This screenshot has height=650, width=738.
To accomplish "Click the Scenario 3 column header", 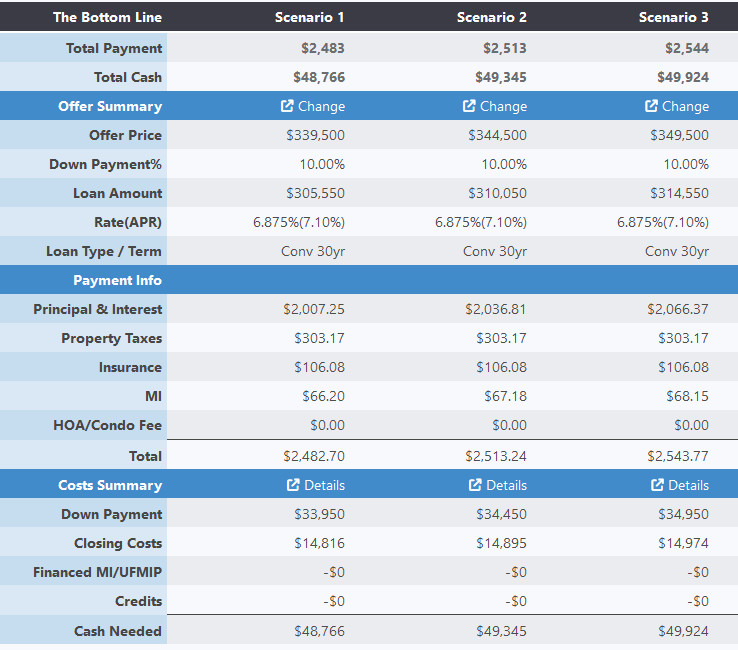I will click(674, 17).
